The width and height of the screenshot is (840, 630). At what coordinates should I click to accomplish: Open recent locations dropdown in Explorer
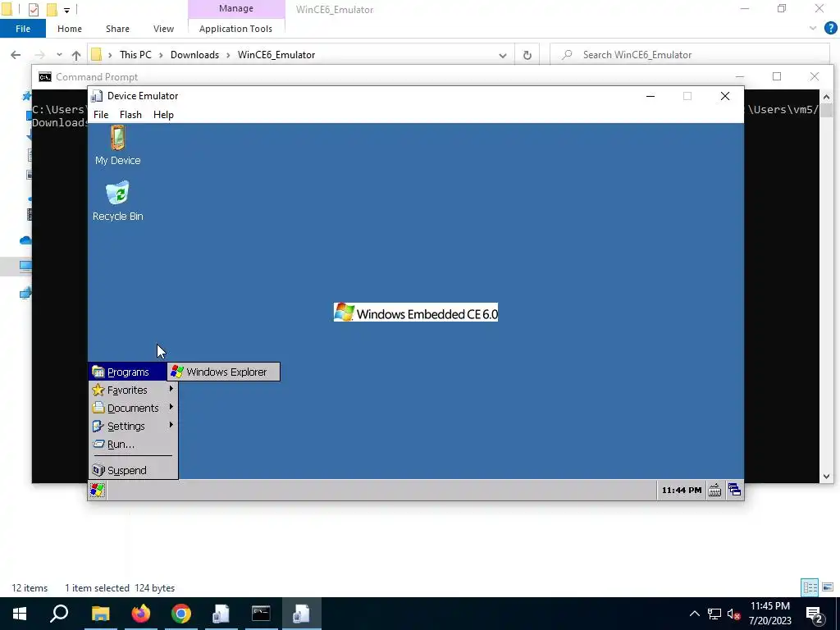[x=59, y=55]
